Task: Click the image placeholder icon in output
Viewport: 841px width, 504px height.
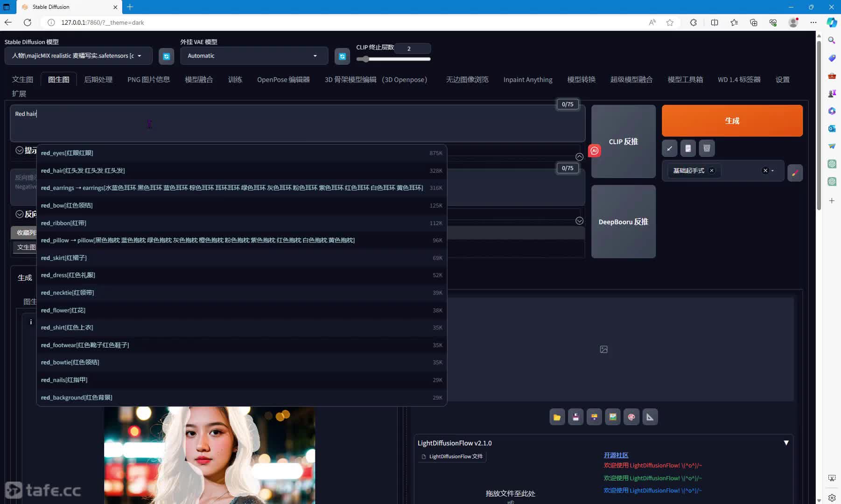Action: click(603, 350)
